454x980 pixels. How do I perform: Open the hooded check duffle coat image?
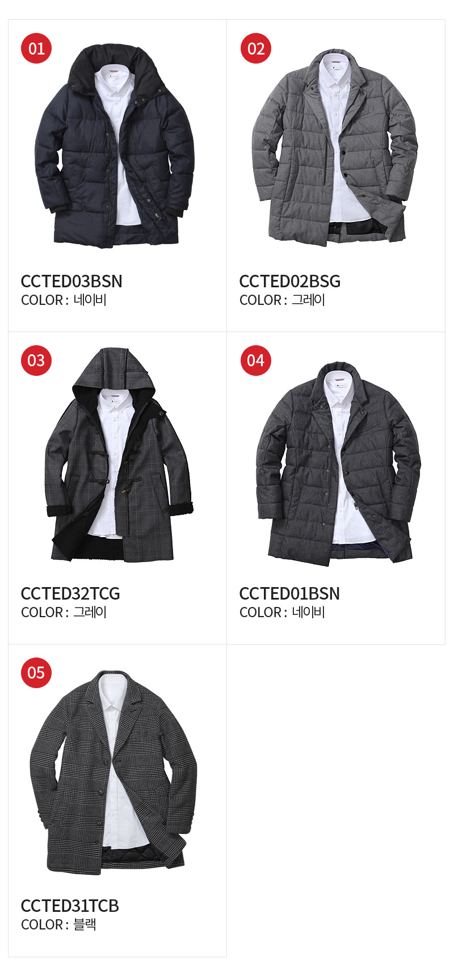pyautogui.click(x=119, y=455)
